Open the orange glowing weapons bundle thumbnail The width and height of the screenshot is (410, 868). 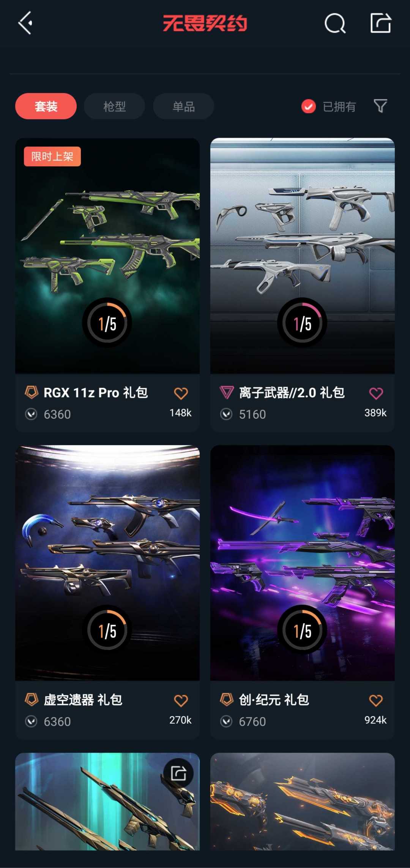303,802
